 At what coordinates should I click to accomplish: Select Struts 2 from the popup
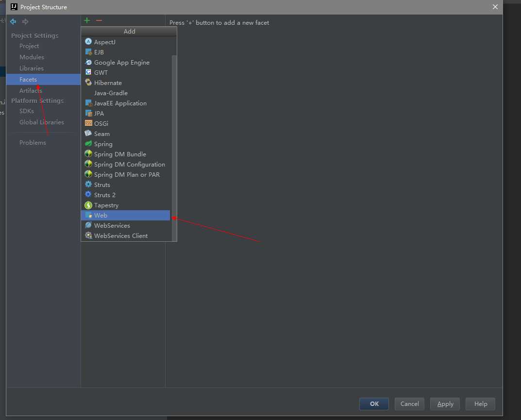(x=126, y=195)
